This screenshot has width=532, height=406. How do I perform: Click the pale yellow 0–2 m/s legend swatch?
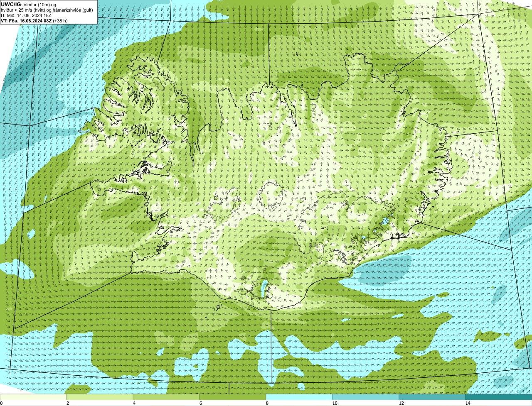click(33, 397)
